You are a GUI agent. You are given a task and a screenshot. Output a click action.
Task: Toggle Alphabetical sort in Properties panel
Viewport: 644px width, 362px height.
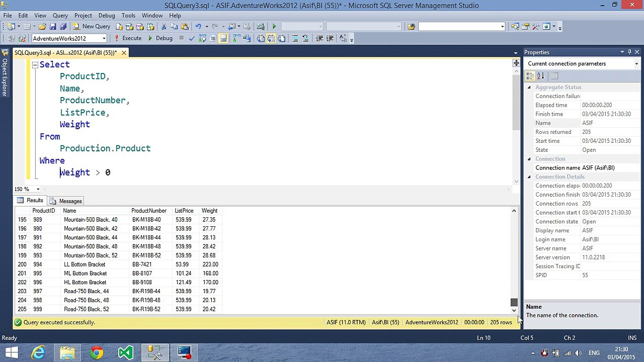540,76
